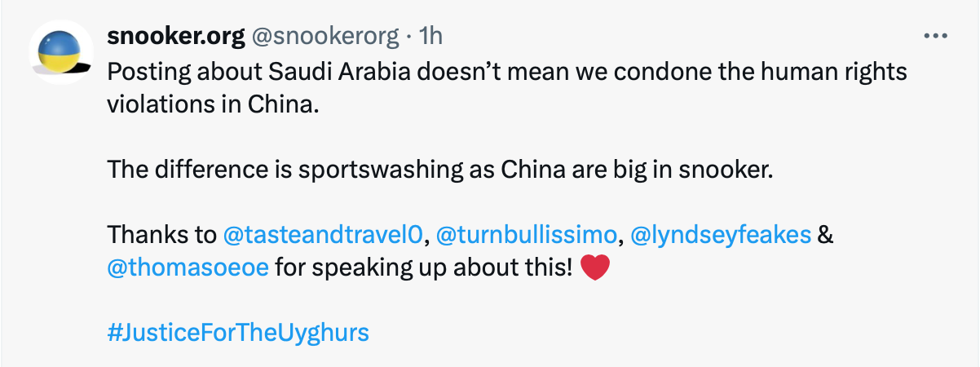Click the @thomasoeoe mention

(188, 268)
